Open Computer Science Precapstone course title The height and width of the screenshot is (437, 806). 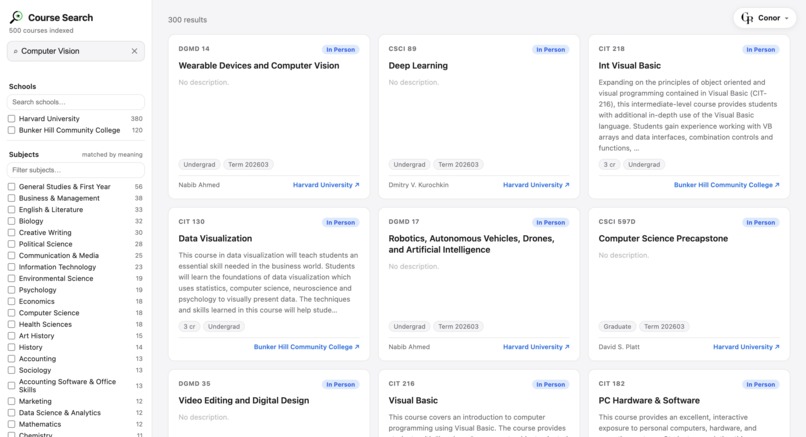click(663, 238)
